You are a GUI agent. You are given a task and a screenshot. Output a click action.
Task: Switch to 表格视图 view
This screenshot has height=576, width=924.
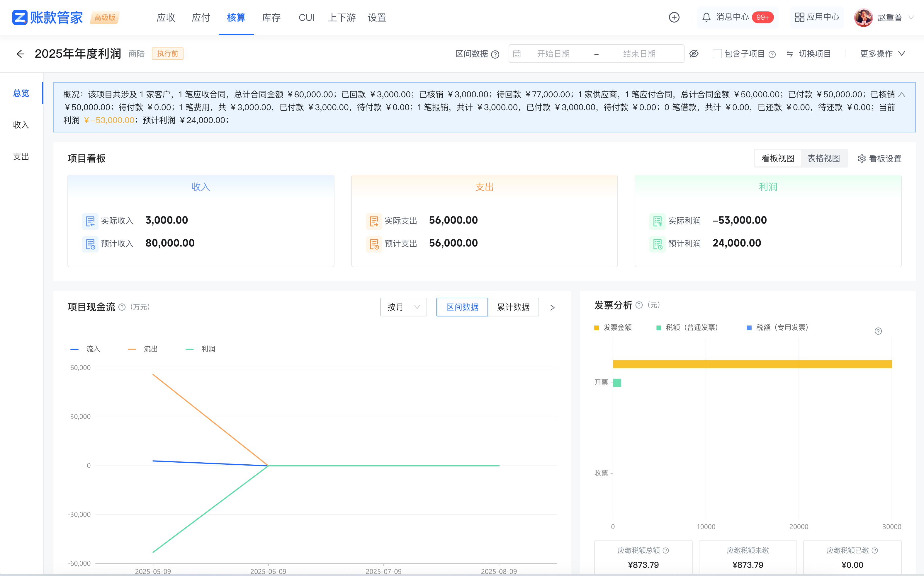click(x=824, y=159)
